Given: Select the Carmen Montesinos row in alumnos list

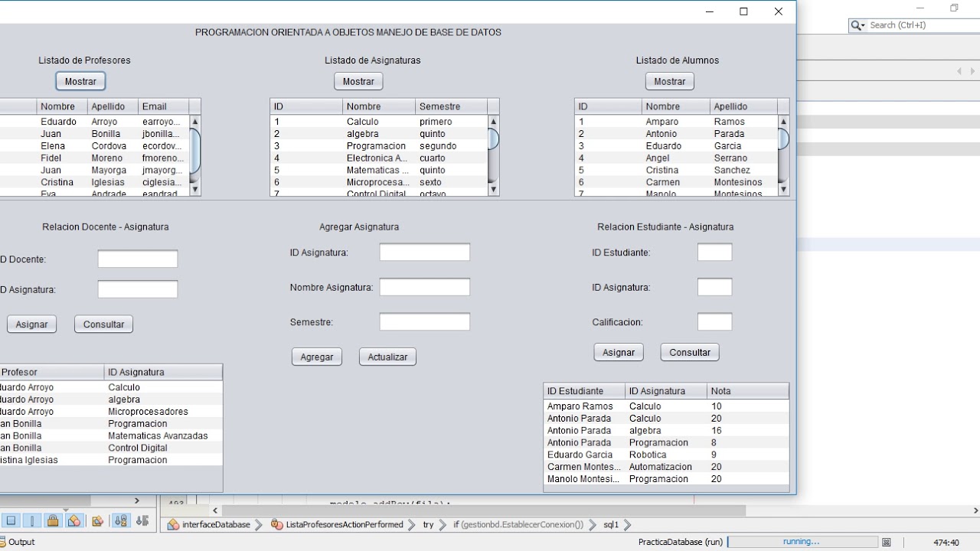Looking at the screenshot, I should 676,183.
